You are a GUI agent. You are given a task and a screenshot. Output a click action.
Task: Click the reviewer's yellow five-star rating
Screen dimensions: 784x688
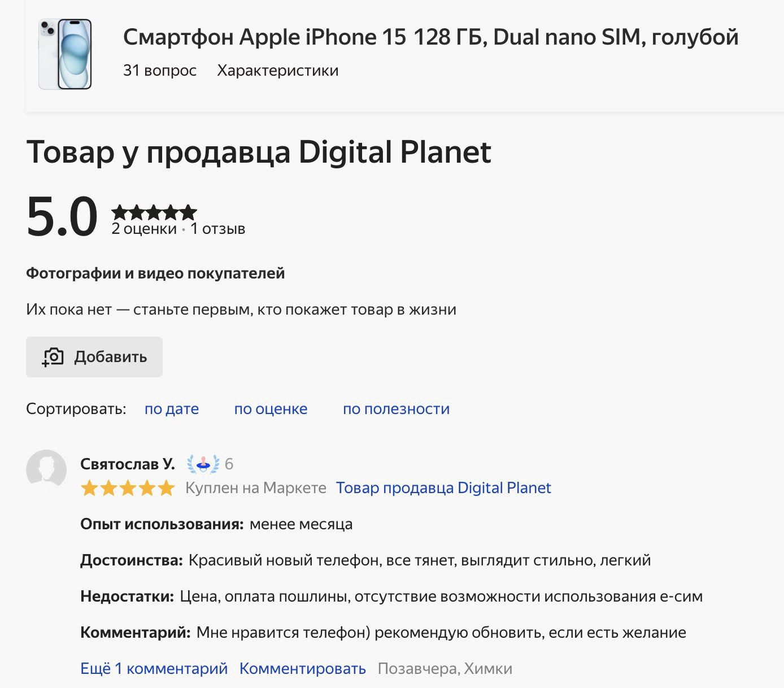coord(128,488)
